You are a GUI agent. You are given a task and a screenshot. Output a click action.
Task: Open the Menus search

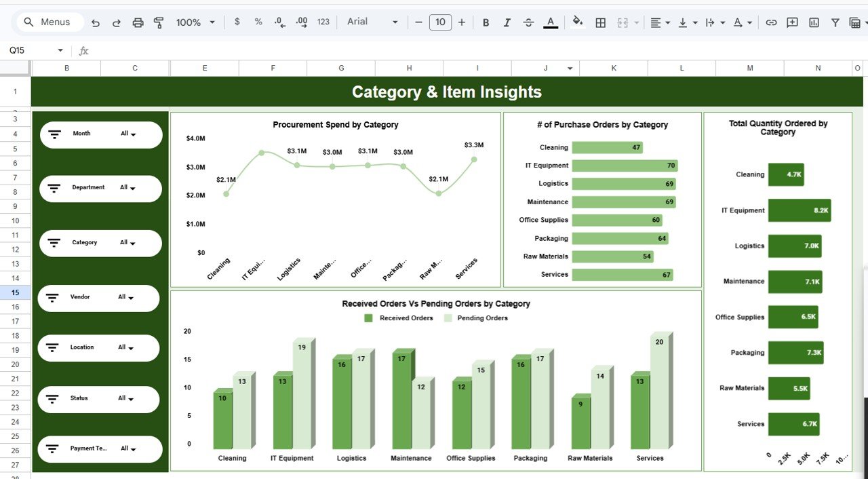point(48,22)
